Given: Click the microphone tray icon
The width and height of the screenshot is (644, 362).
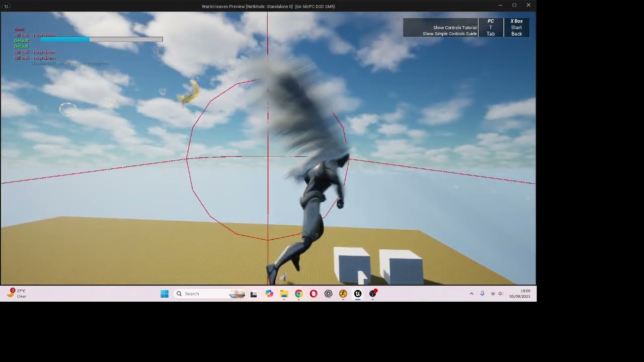Looking at the screenshot, I should coord(482,294).
